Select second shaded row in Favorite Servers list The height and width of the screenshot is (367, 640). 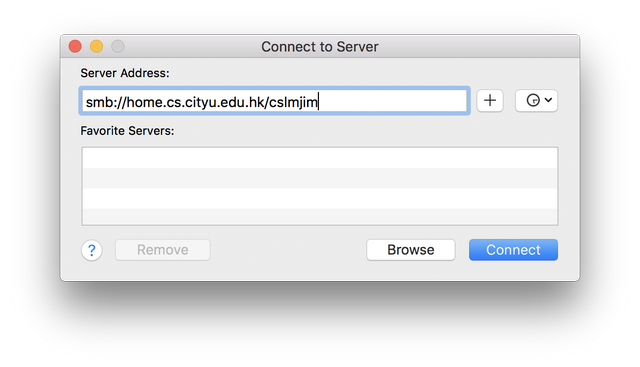320,178
